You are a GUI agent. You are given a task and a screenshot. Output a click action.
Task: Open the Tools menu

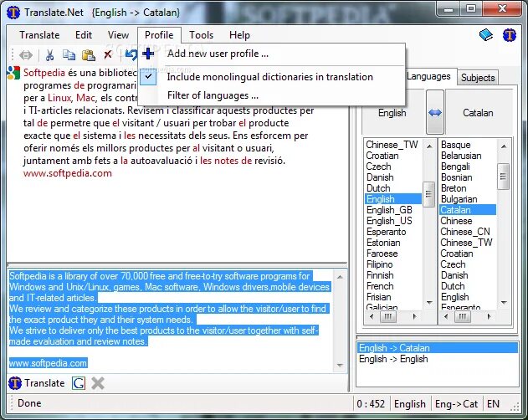coord(202,35)
